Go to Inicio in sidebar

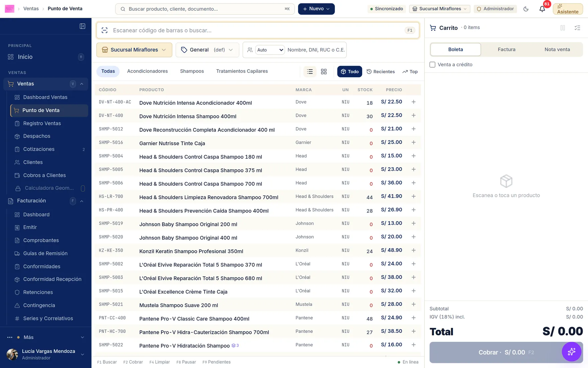click(x=46, y=57)
